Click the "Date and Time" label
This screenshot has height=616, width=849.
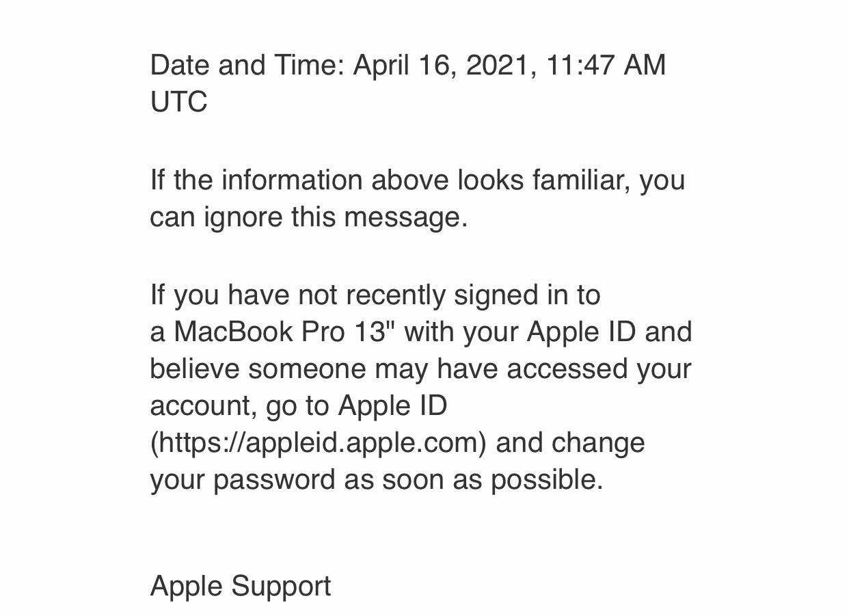pyautogui.click(x=247, y=66)
